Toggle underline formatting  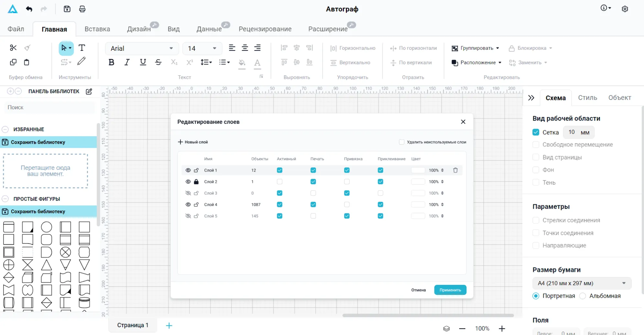(143, 62)
